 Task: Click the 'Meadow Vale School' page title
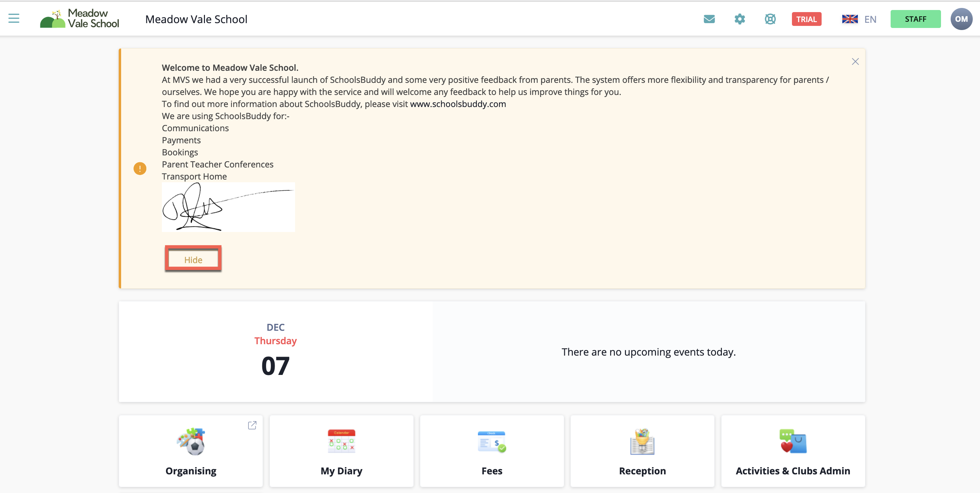[196, 19]
